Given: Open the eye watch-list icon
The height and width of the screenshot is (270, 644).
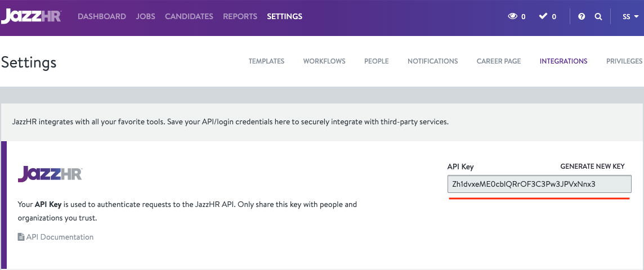Looking at the screenshot, I should [513, 16].
